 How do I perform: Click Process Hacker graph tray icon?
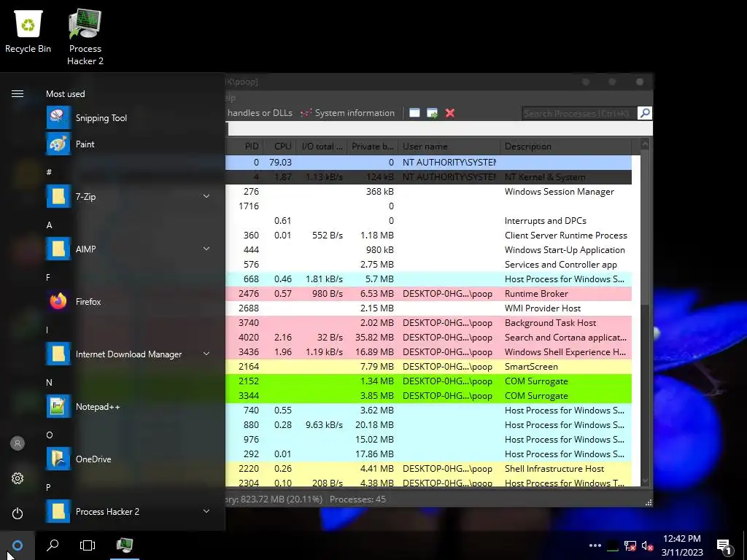pyautogui.click(x=613, y=546)
